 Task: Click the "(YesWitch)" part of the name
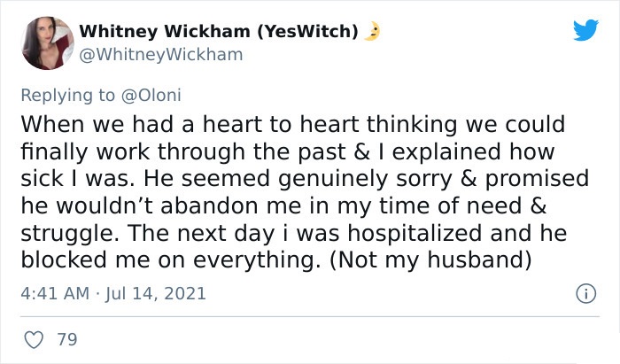click(307, 31)
